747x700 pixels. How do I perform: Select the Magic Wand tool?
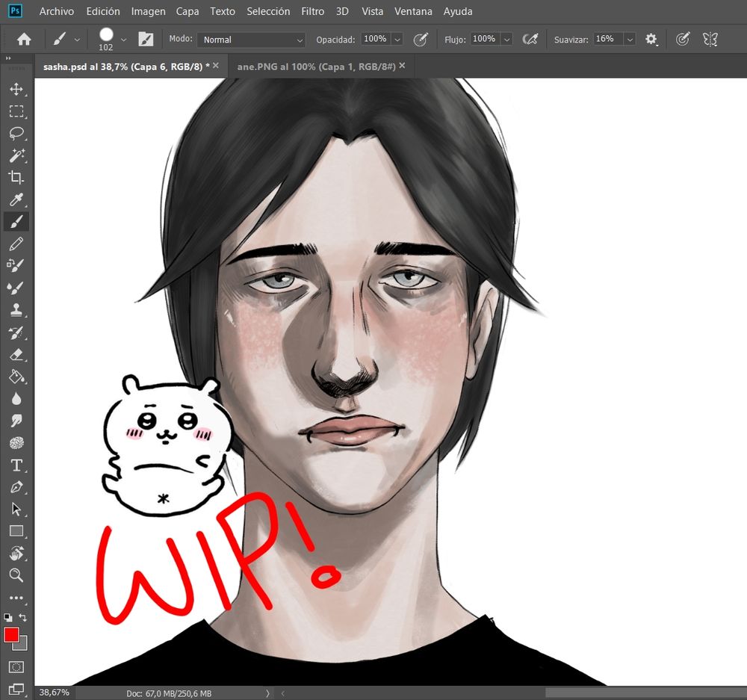[16, 155]
